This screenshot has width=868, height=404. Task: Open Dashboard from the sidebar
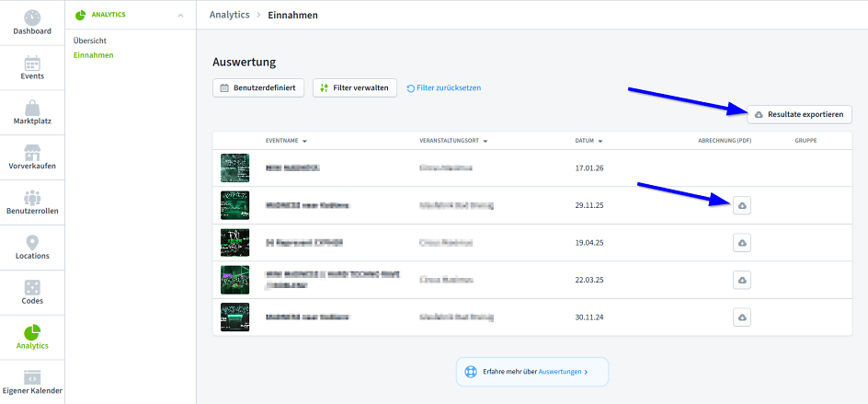pos(32,22)
